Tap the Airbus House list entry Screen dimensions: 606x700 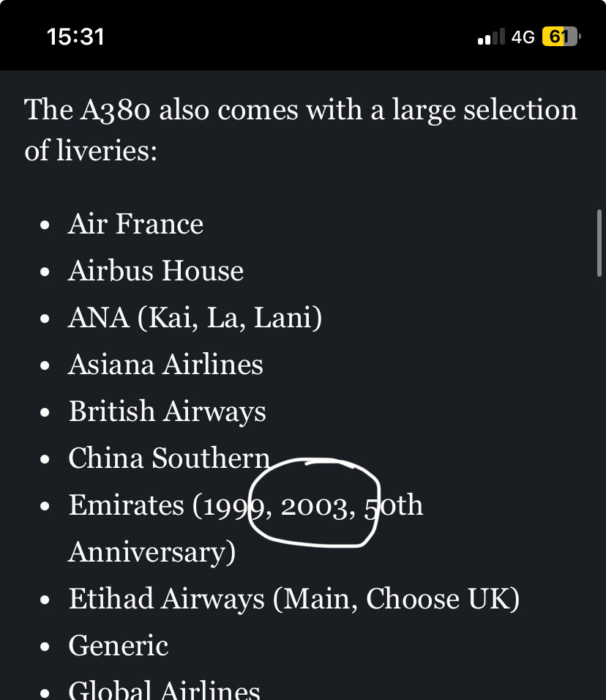156,270
